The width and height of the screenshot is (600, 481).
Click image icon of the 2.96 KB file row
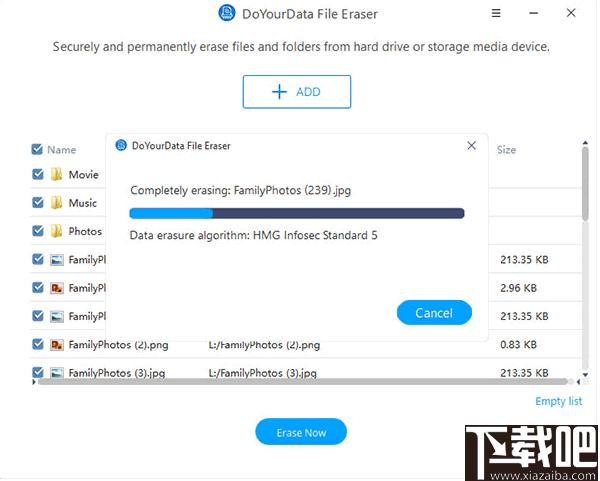point(57,288)
